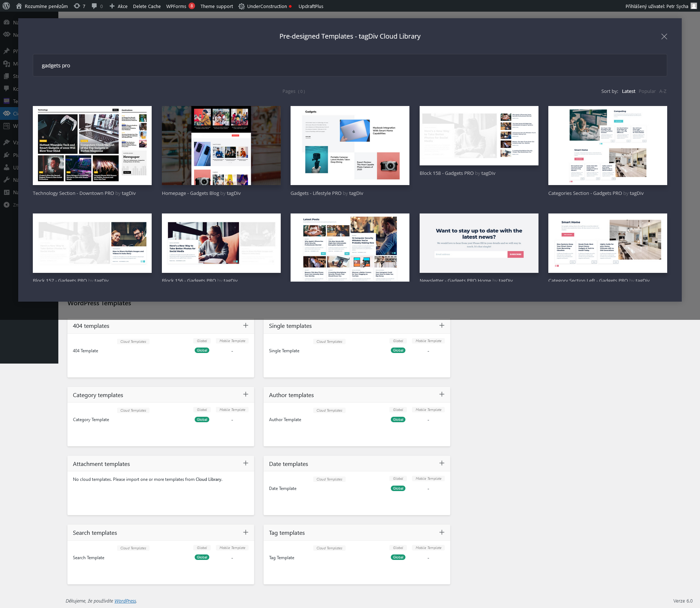Screen dimensions: 700x608
Task: Open the Author Template entry
Action: 285,420
